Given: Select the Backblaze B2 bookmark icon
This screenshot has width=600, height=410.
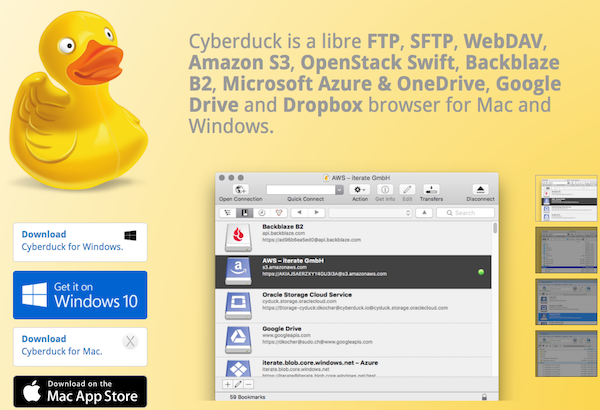Looking at the screenshot, I should coord(238,238).
